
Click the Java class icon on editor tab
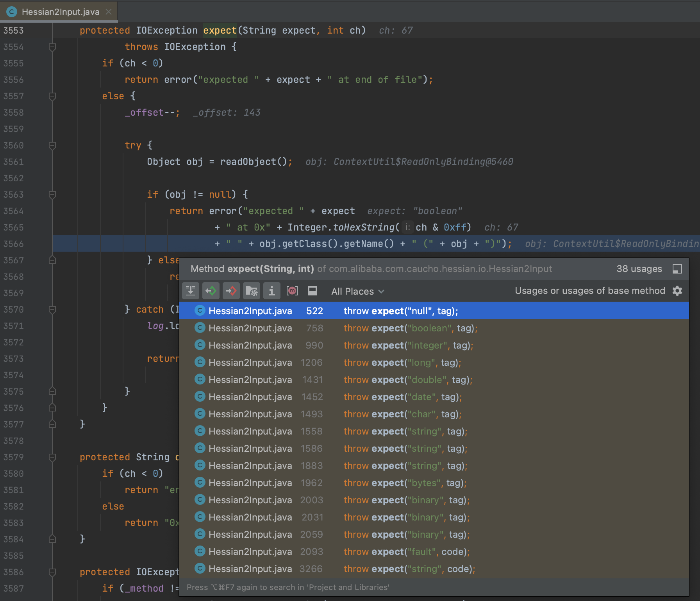click(12, 12)
